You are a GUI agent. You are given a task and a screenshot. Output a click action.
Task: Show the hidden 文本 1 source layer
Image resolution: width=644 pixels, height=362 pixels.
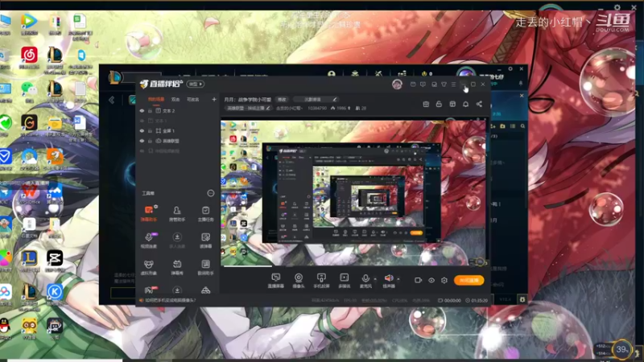click(x=142, y=121)
